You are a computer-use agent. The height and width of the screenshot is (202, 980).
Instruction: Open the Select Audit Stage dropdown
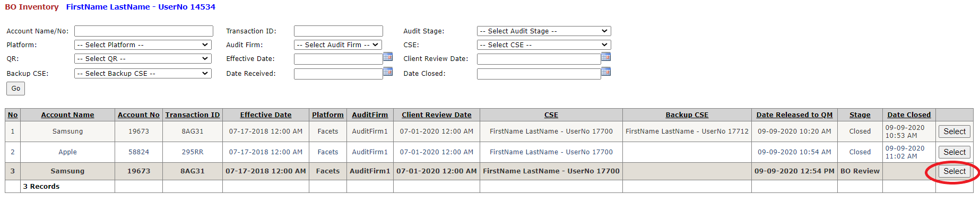[544, 31]
